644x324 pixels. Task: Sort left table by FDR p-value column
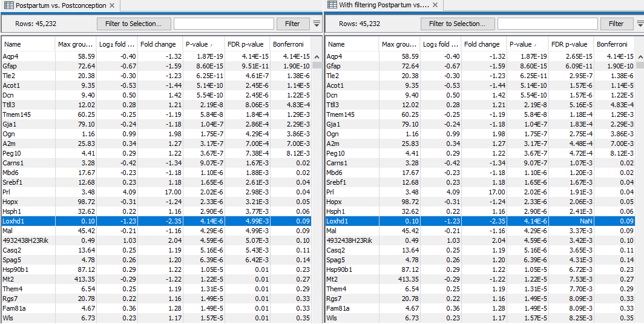point(247,44)
